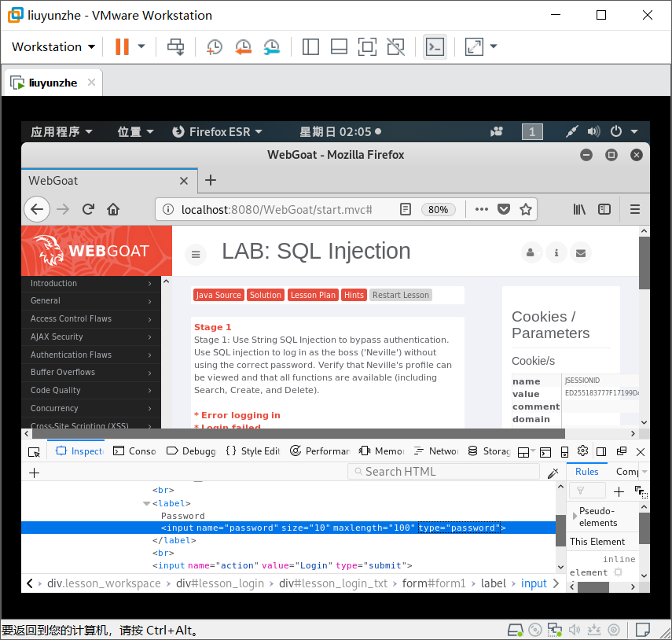Toggle responsive design mode
The height and width of the screenshot is (640, 672).
click(564, 452)
